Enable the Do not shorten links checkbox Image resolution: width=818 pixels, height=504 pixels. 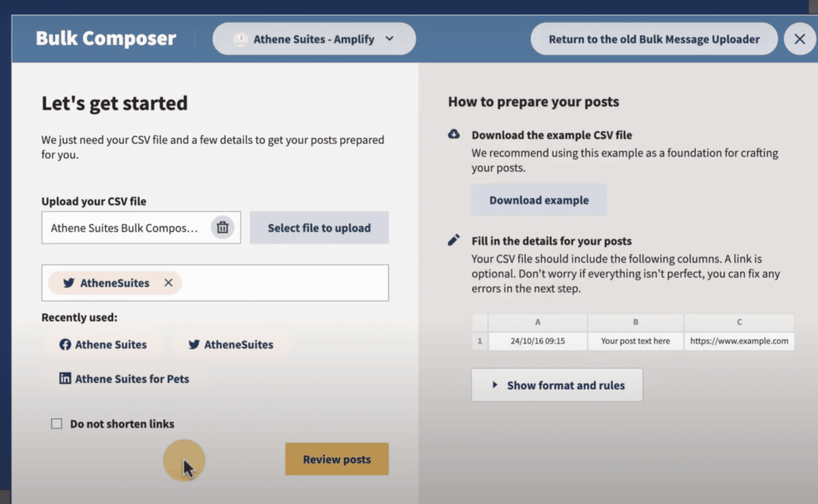56,424
